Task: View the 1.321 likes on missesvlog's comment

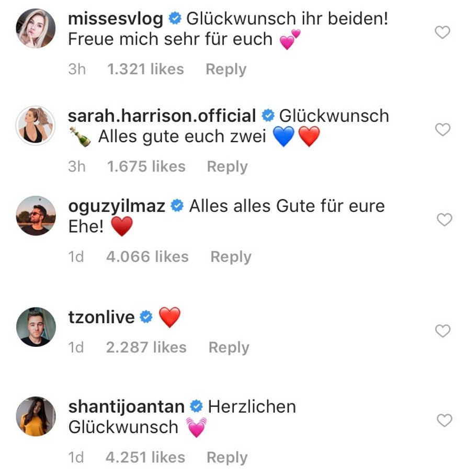Action: point(145,69)
